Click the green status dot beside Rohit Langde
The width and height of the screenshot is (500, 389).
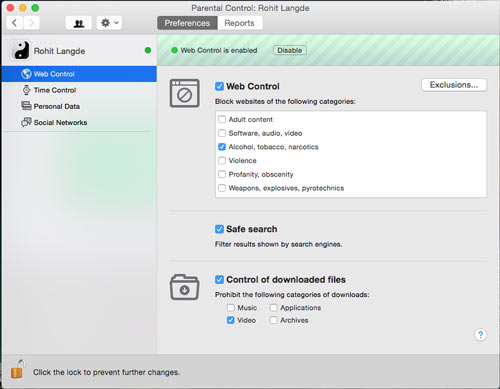click(x=148, y=50)
